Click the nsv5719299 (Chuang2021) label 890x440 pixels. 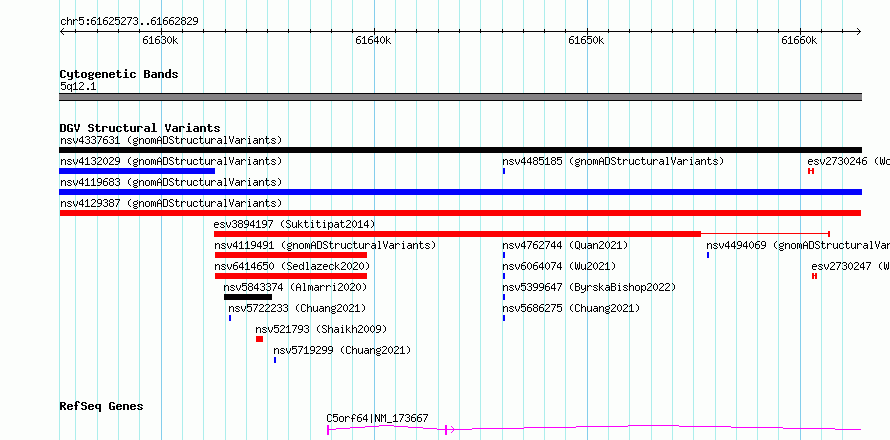pos(342,350)
